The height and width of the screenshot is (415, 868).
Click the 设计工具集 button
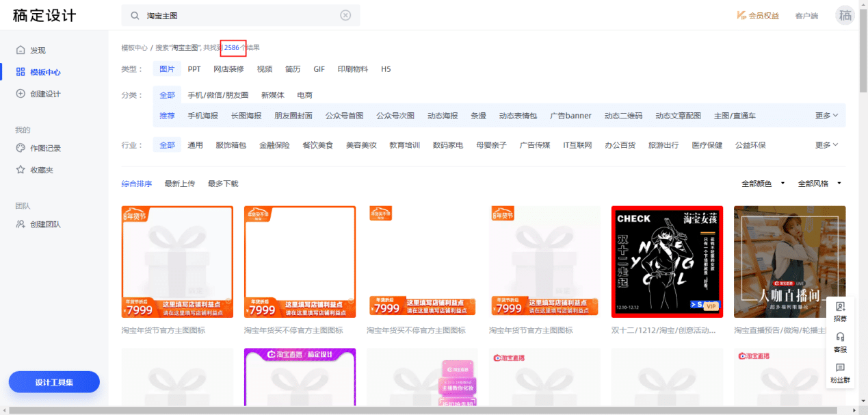coord(54,382)
